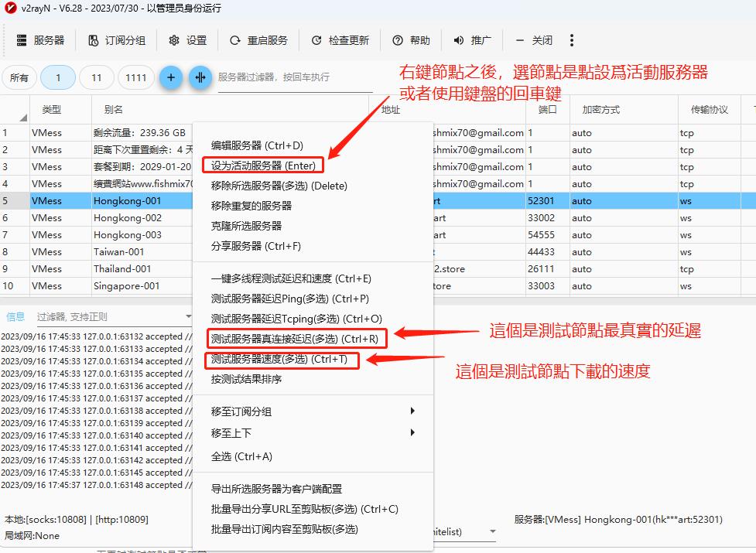The width and height of the screenshot is (756, 553).
Task: Open the routing dropdown ending in 'itelist)'
Action: click(492, 531)
